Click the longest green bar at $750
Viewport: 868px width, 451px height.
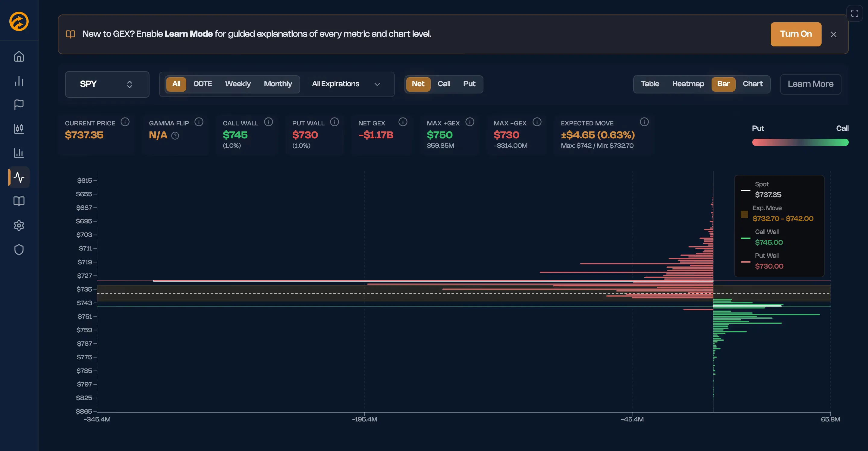click(x=766, y=314)
